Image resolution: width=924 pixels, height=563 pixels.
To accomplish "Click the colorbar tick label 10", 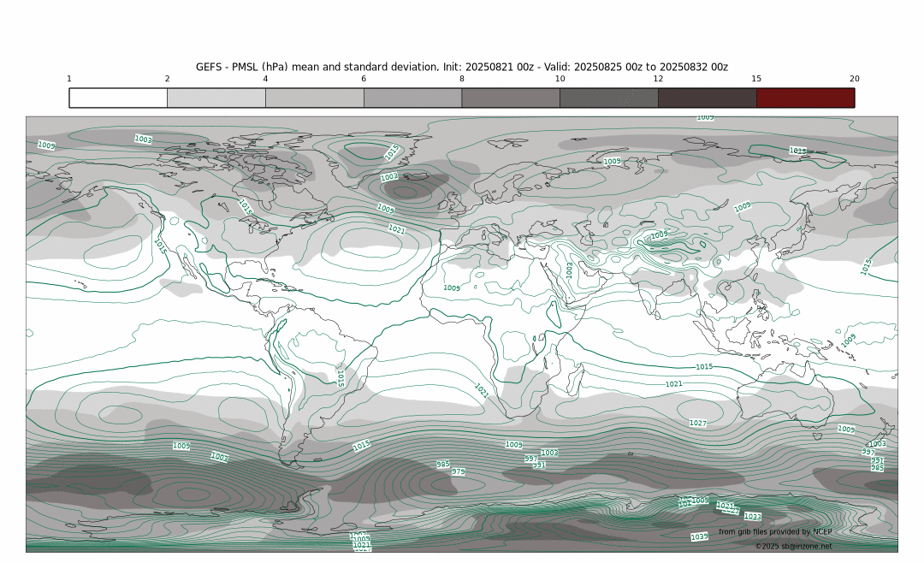I will coord(560,79).
